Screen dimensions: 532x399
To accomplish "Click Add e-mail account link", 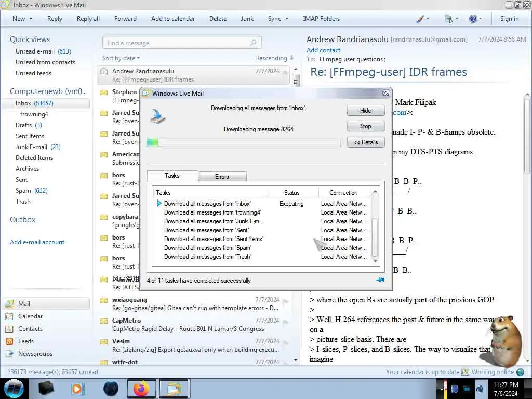I will pyautogui.click(x=37, y=242).
